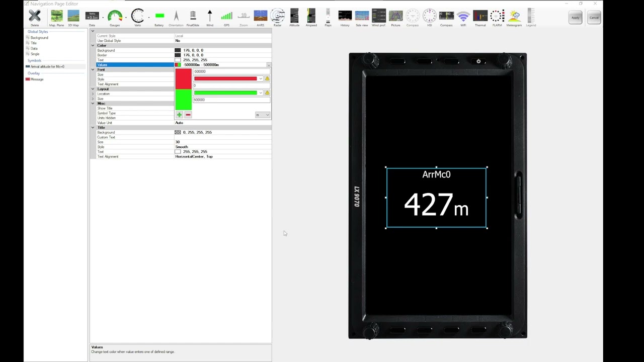Select the Background global style
644x362 pixels.
39,38
